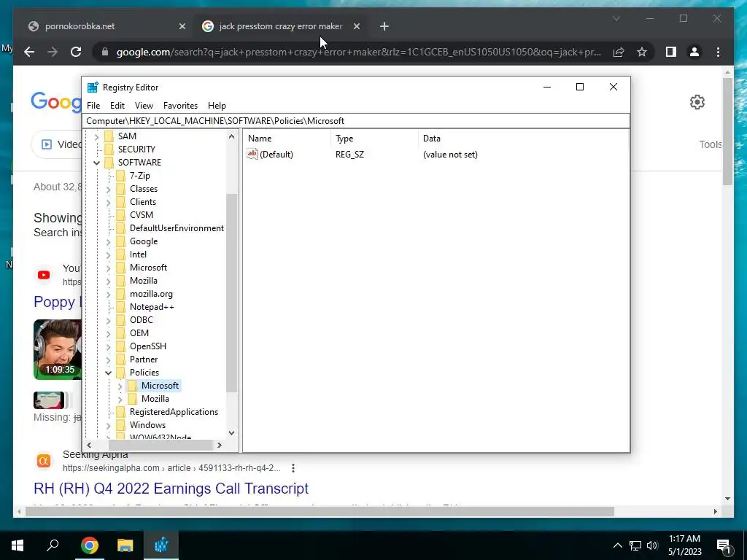The height and width of the screenshot is (560, 747).
Task: Select the ODBC key folder icon
Action: coord(121,320)
